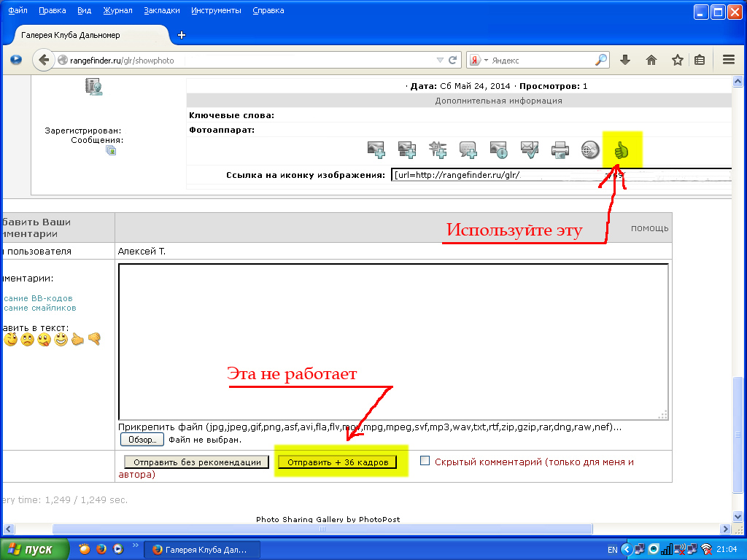Go to the home page icon

tap(651, 60)
